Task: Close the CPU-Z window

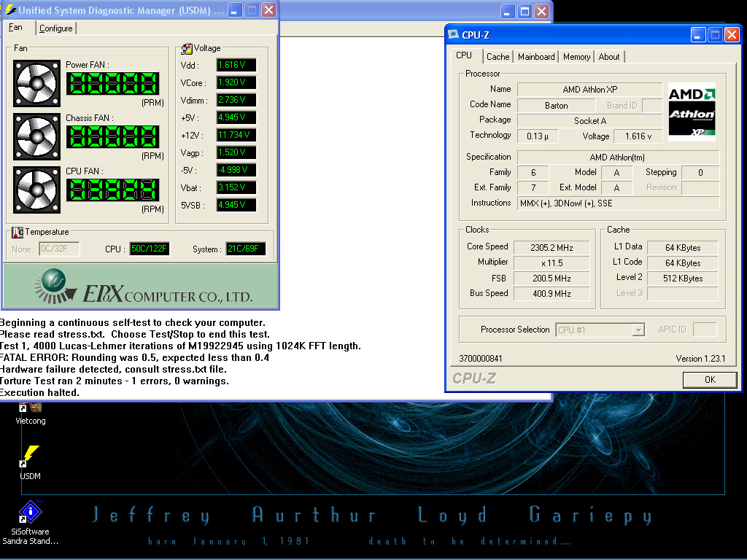Action: coord(732,35)
